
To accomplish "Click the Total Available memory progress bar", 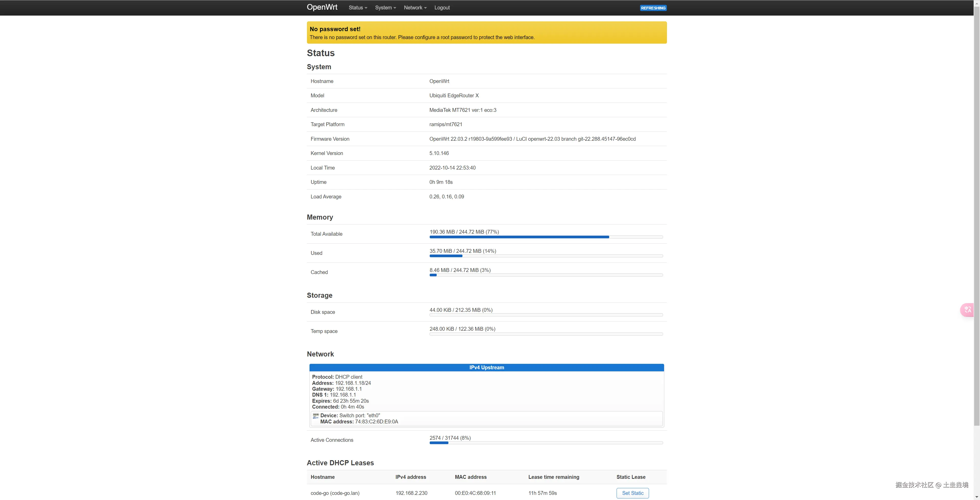I will pos(546,237).
